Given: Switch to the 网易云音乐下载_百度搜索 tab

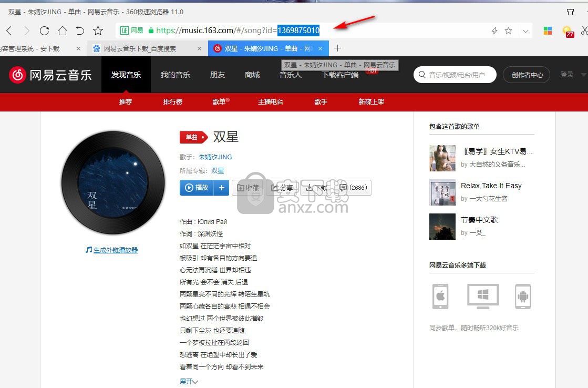Looking at the screenshot, I should coord(147,48).
